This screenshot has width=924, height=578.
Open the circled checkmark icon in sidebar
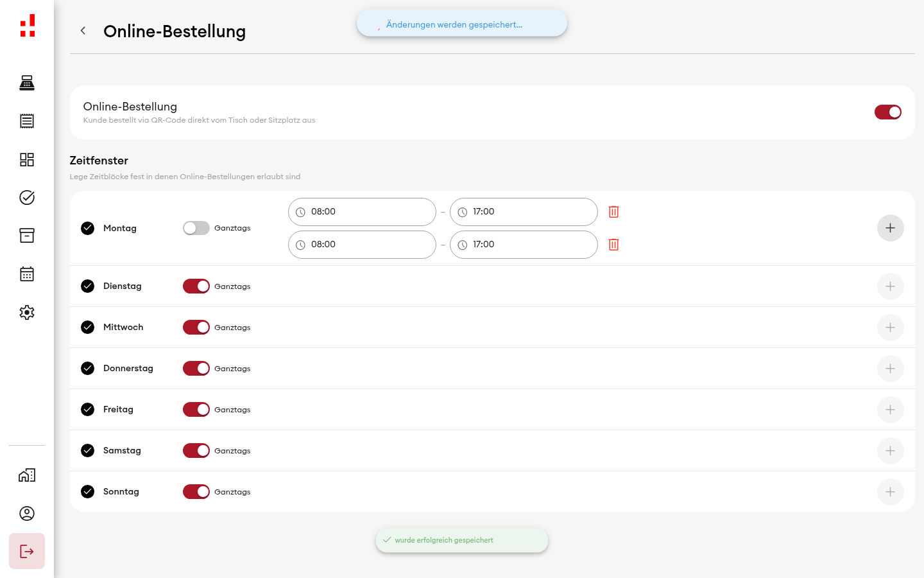tap(27, 197)
